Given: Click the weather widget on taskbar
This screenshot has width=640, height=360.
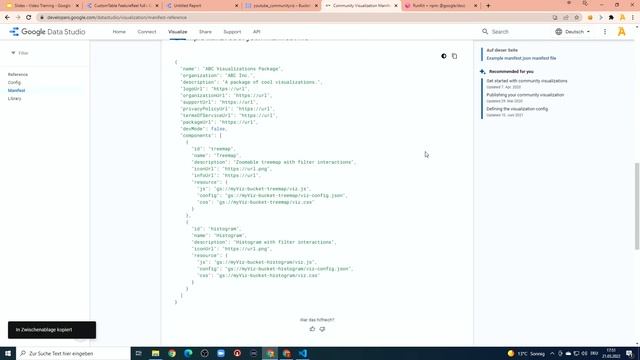Looking at the screenshot, I should pos(527,353).
